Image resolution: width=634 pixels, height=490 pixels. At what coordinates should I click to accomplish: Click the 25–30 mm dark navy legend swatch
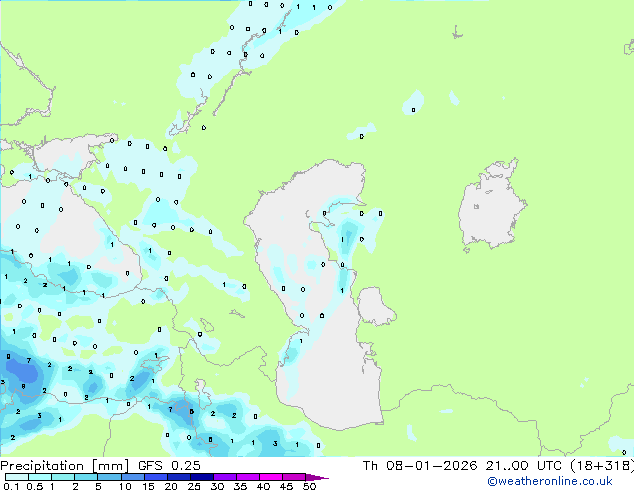[x=202, y=477]
